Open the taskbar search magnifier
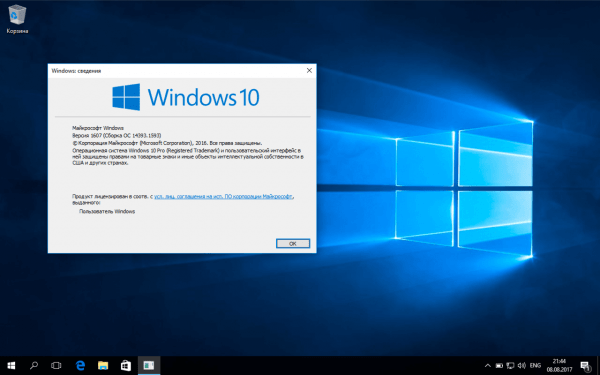This screenshot has width=600, height=375. (x=34, y=365)
